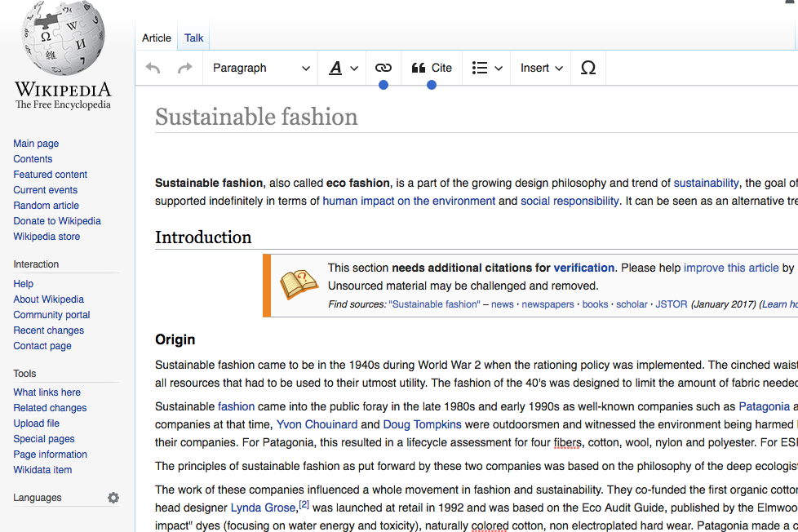Open Special pages link
The image size is (798, 532).
pyautogui.click(x=44, y=439)
